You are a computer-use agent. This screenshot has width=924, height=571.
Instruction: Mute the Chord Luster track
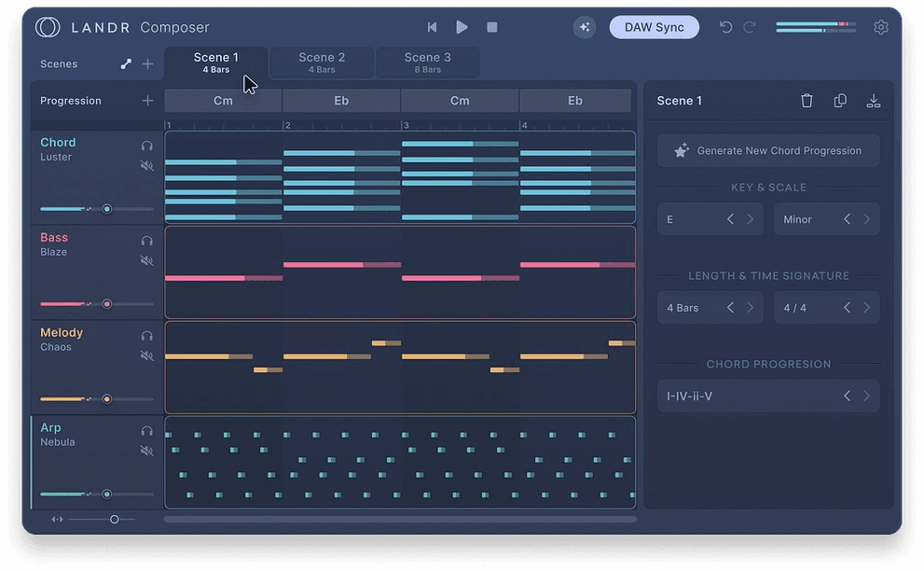coord(145,166)
